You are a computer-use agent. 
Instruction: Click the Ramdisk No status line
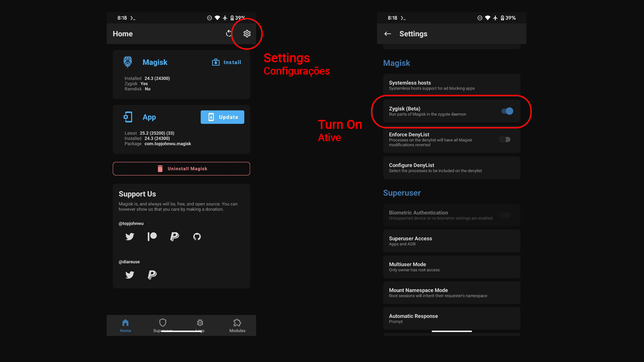tap(138, 89)
